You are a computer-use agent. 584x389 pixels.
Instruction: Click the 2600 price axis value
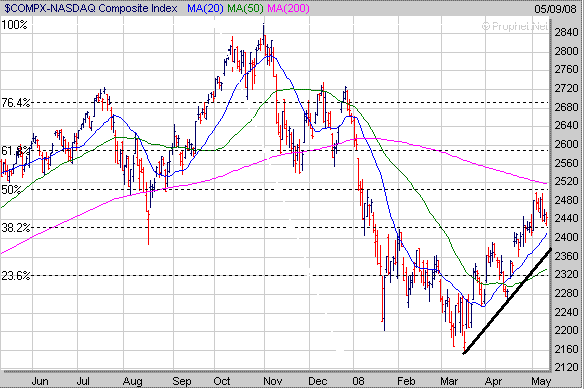coord(566,144)
